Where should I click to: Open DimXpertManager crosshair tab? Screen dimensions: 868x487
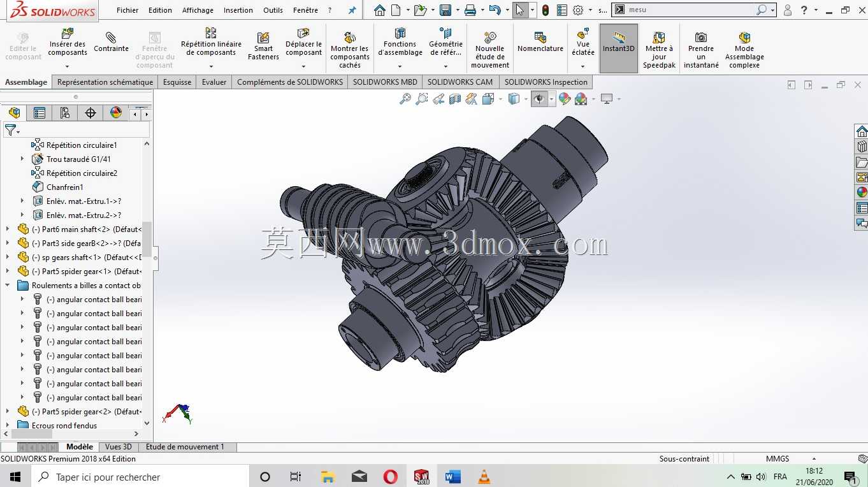(x=90, y=113)
